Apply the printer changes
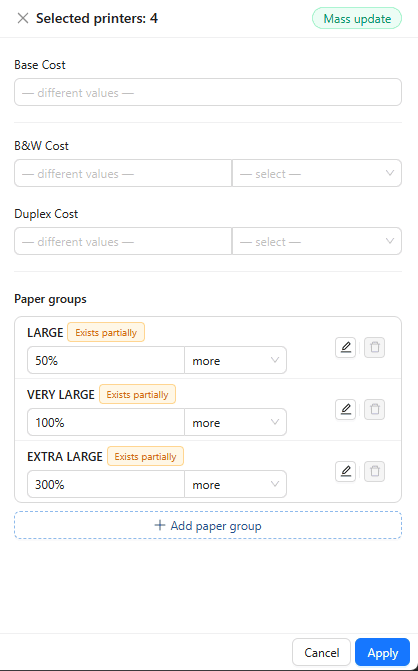This screenshot has height=671, width=418. click(382, 652)
